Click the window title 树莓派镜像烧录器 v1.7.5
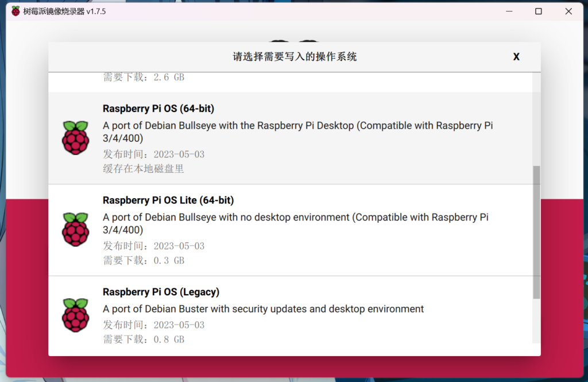 [x=64, y=11]
